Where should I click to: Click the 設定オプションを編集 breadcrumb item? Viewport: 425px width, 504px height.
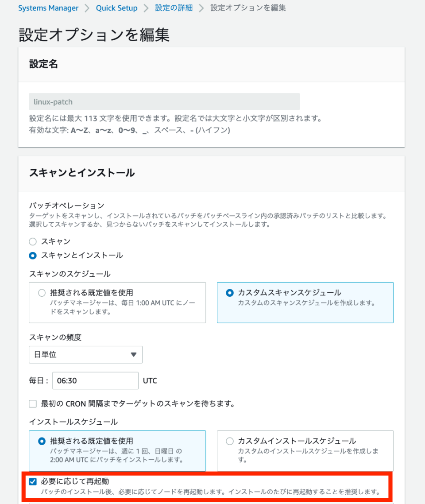tap(248, 8)
